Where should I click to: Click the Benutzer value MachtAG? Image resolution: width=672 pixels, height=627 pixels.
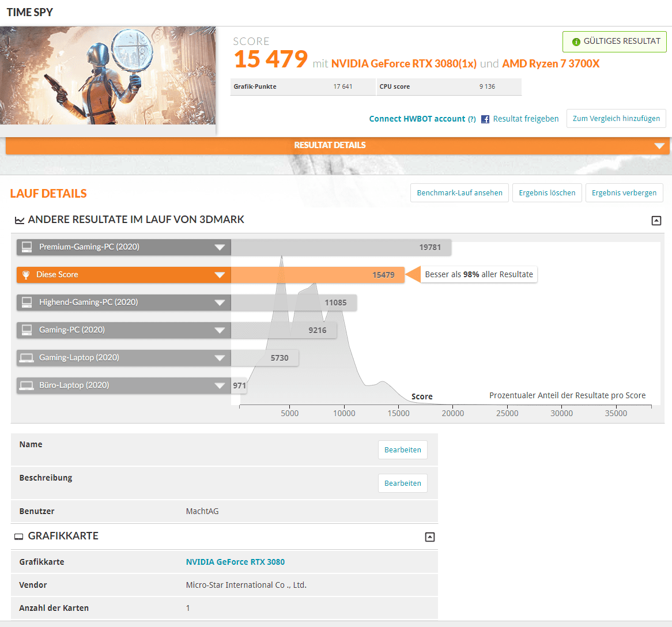tap(202, 511)
